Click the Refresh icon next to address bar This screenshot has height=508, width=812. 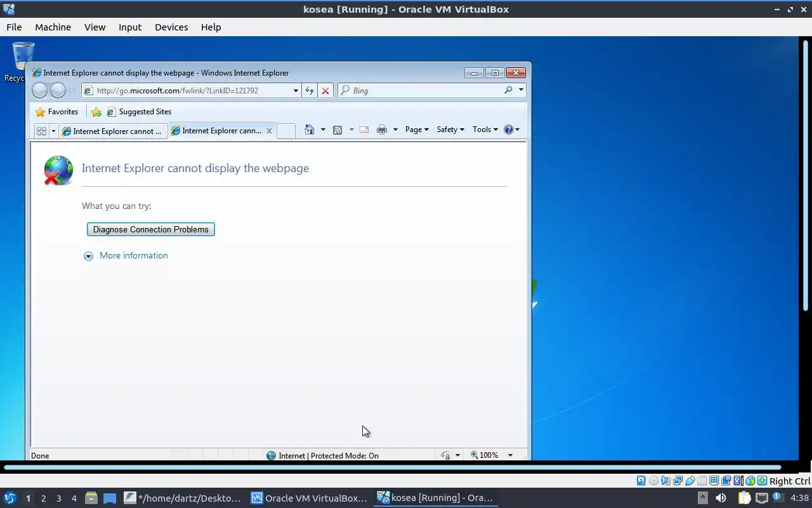tap(310, 91)
